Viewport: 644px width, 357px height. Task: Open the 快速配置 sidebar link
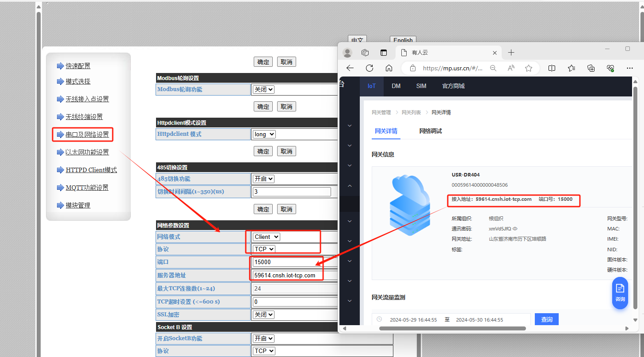point(78,66)
